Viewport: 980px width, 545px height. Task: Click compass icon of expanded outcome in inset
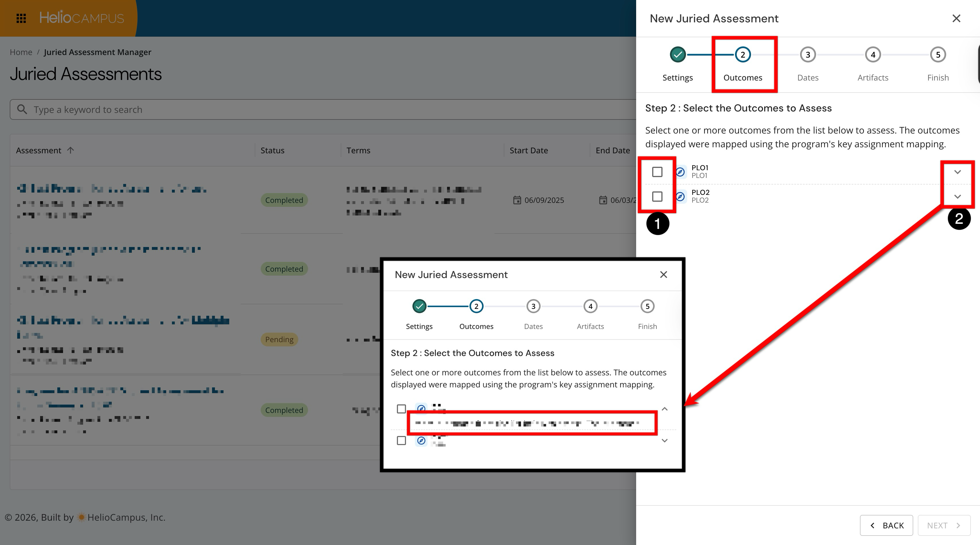coord(421,409)
